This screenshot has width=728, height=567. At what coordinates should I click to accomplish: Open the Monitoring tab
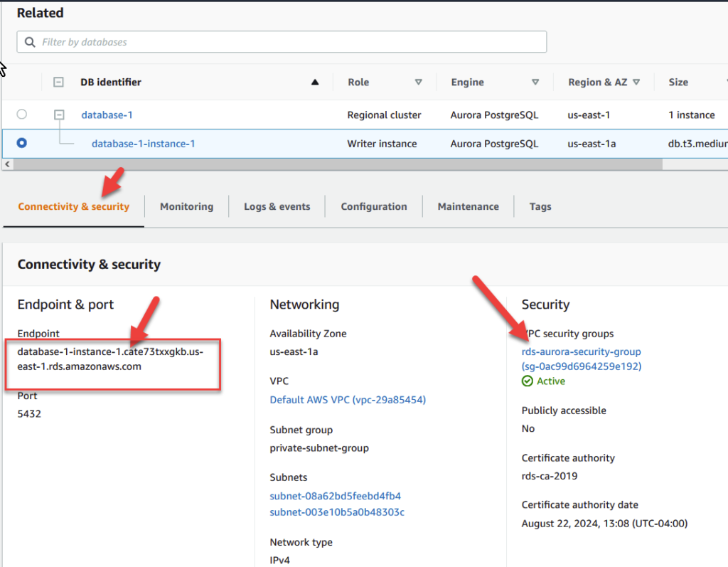pos(186,207)
